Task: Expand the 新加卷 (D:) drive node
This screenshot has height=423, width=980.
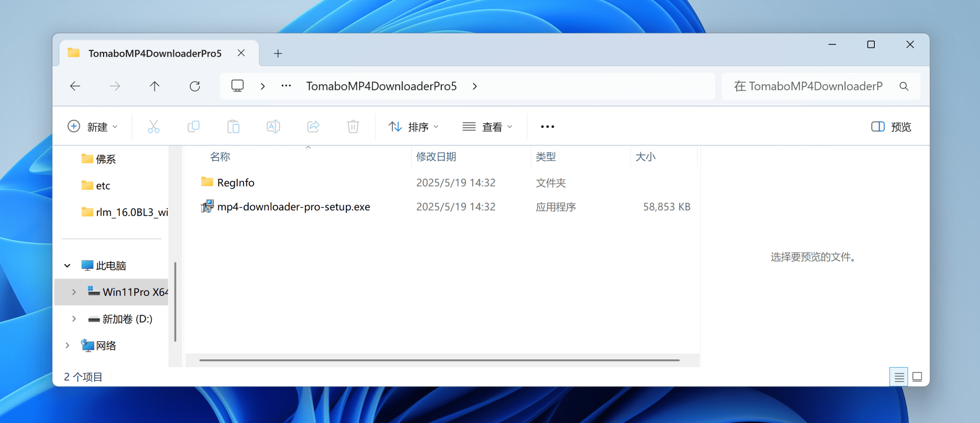Action: 74,319
